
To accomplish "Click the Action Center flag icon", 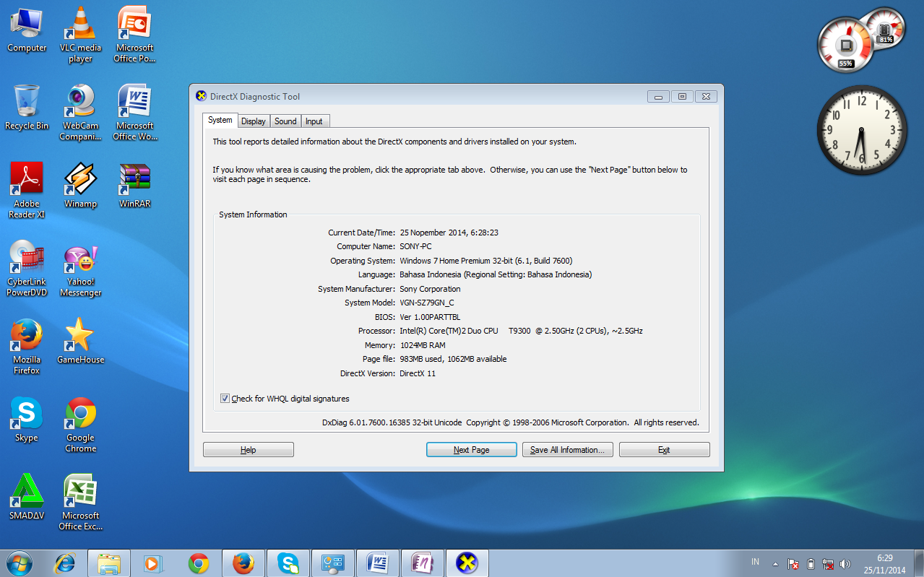I will tap(793, 563).
